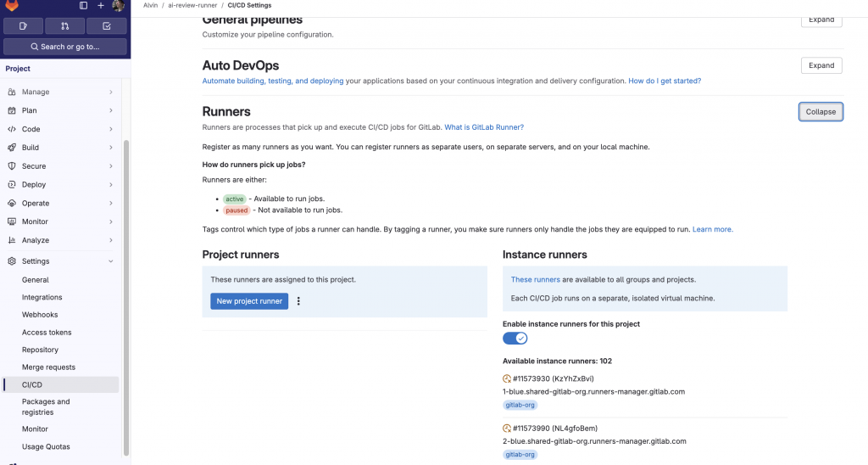Open 'These runners' instance runners link
868x465 pixels.
click(x=536, y=279)
